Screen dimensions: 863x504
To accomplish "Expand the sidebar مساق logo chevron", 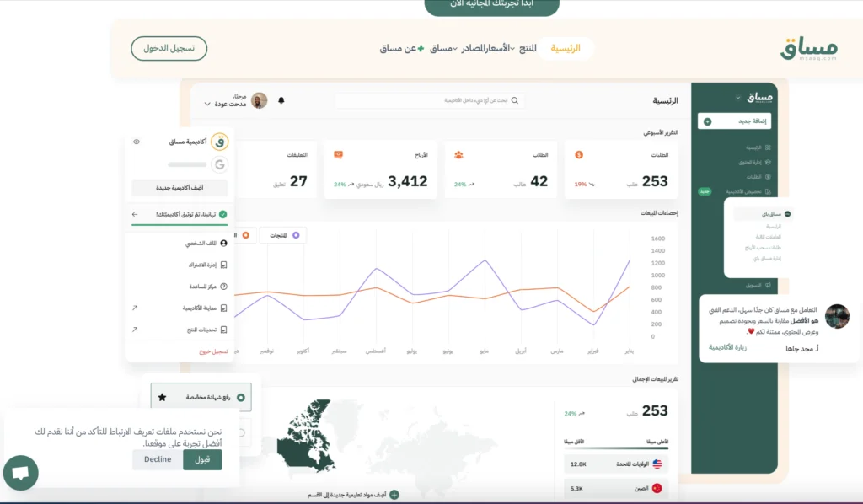I will tap(738, 98).
